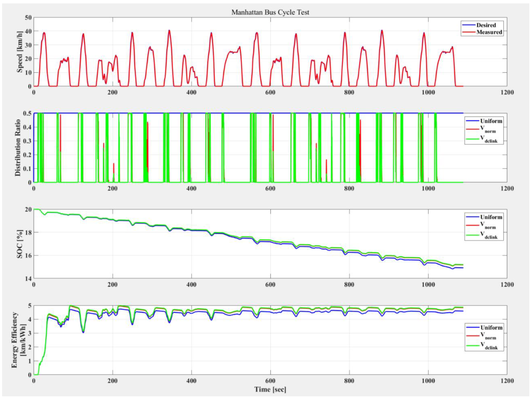Image resolution: width=532 pixels, height=399 pixels.
Task: Click the Speed [km/h] axis label
Action: (x=20, y=52)
